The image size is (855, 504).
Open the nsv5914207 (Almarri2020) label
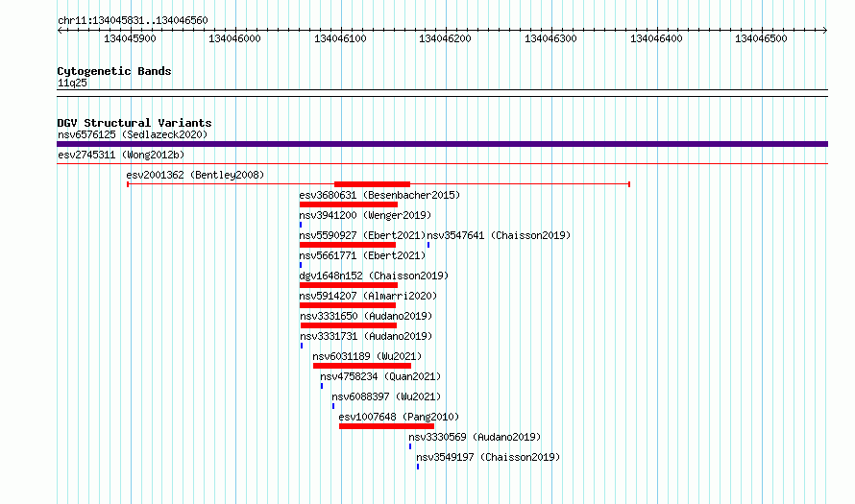pyautogui.click(x=368, y=296)
